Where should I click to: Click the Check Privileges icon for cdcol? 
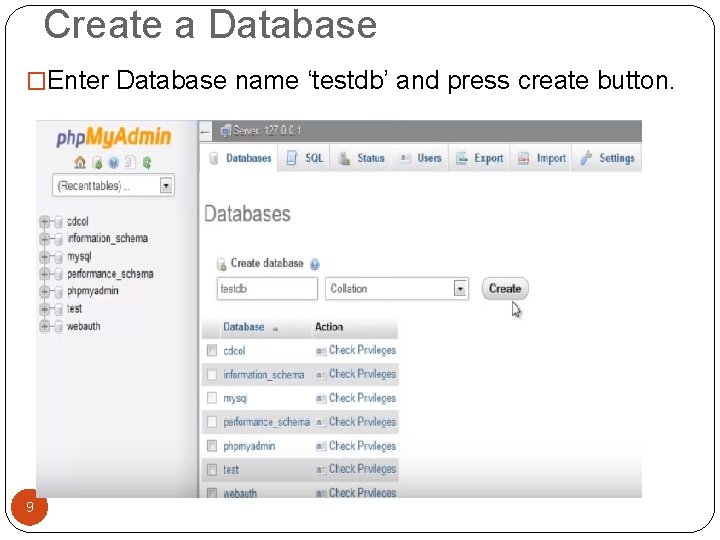point(321,351)
